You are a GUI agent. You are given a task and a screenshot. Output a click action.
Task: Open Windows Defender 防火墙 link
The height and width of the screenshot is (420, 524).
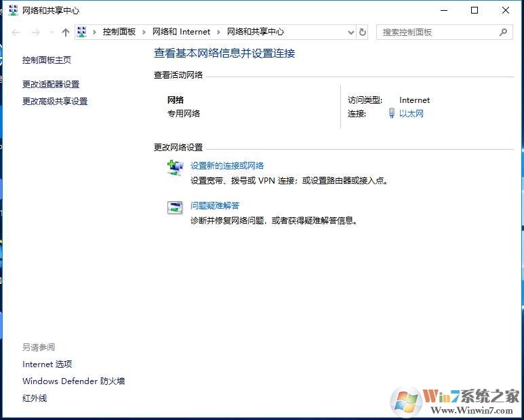tap(73, 381)
